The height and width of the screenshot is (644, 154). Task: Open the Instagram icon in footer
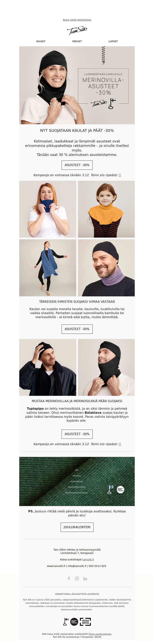pos(77,578)
